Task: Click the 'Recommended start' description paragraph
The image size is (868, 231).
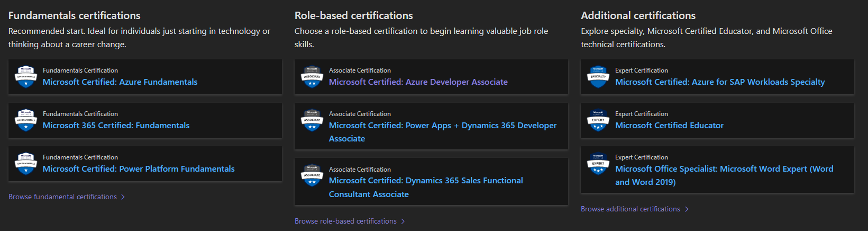Action: coord(139,38)
